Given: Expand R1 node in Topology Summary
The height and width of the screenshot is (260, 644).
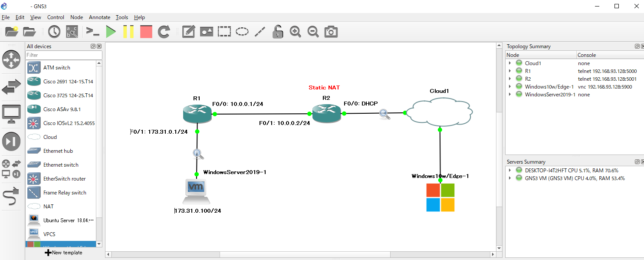Looking at the screenshot, I should point(510,71).
